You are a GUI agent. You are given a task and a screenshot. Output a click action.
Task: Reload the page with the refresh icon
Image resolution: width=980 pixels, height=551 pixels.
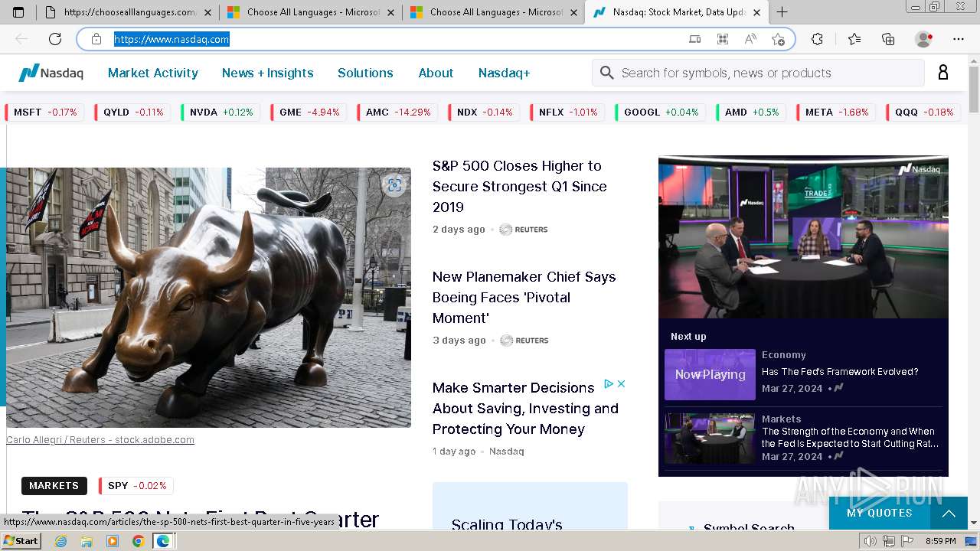55,39
